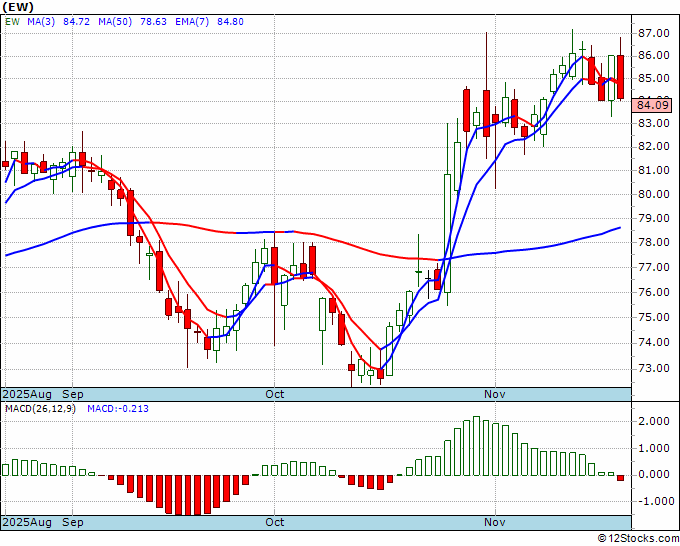680x546 pixels.
Task: Click the 2025Aug label on price chart axis
Action: click(x=27, y=394)
